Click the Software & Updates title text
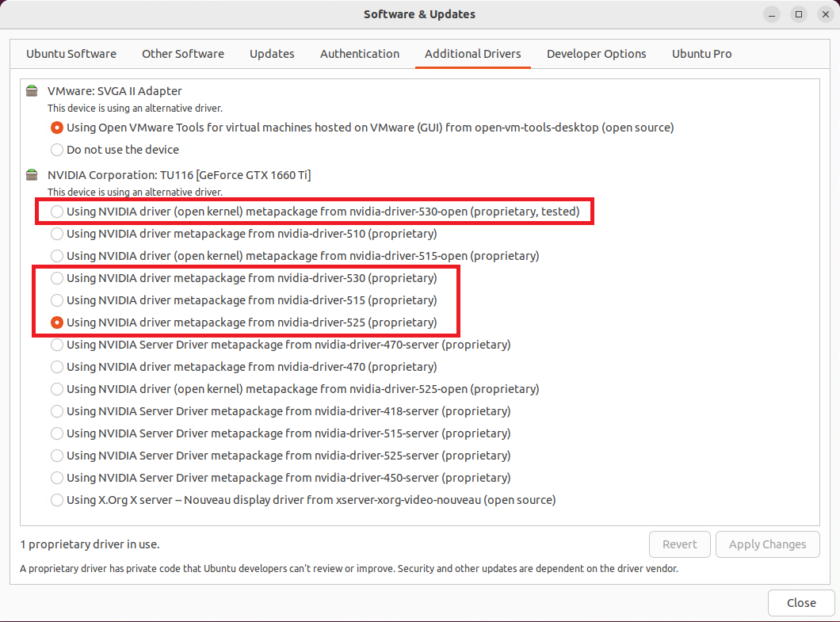This screenshot has width=840, height=622. (419, 14)
